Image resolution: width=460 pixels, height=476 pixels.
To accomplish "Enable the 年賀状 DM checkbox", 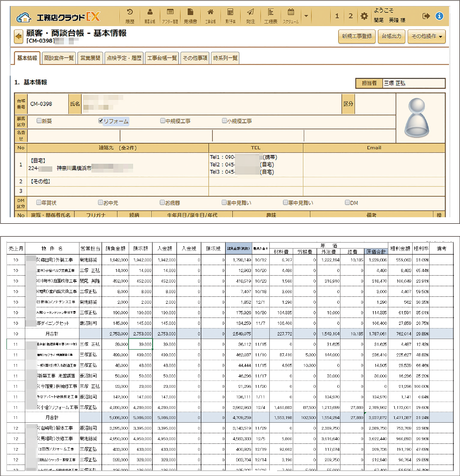I will pyautogui.click(x=39, y=202).
